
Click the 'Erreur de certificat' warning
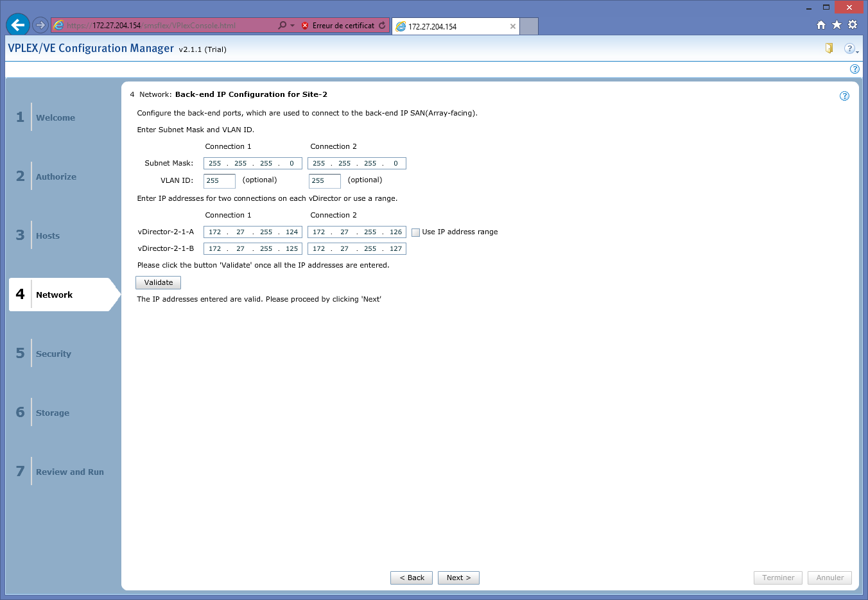click(338, 26)
